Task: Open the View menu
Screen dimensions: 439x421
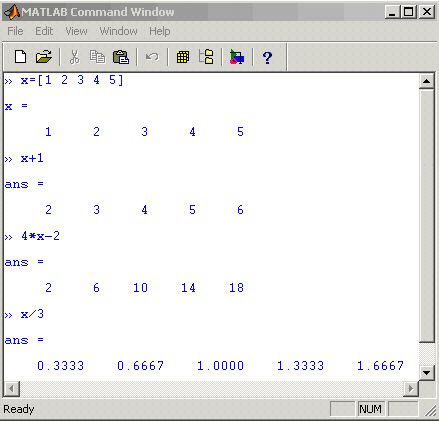Action: coord(76,31)
